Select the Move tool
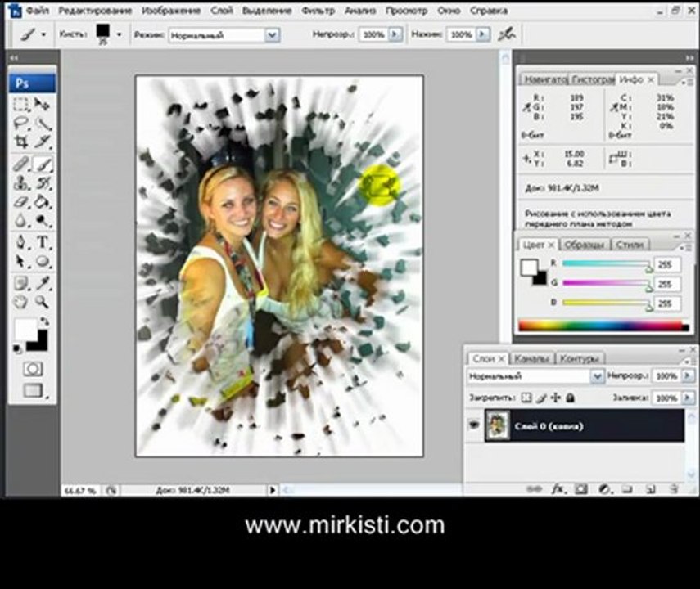The image size is (700, 589). [43, 105]
